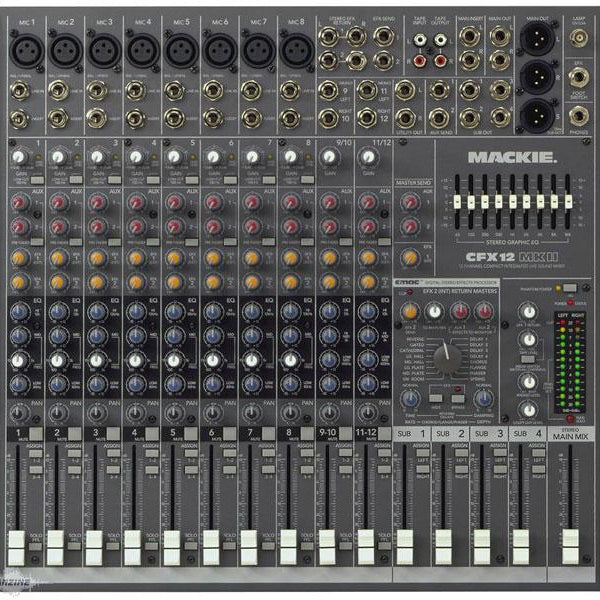Viewport: 600px width, 600px height.
Task: Select the red Tape Output right RCA jack
Action: pos(440,60)
